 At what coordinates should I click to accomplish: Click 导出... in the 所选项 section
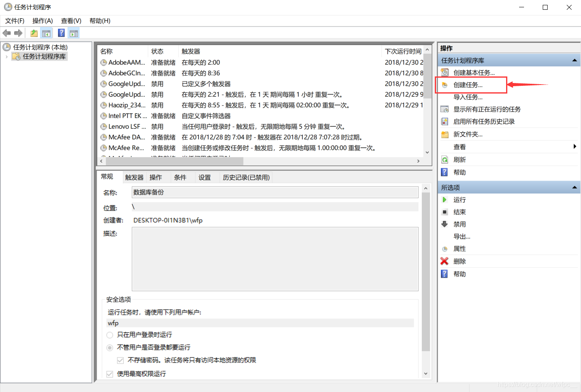click(462, 237)
